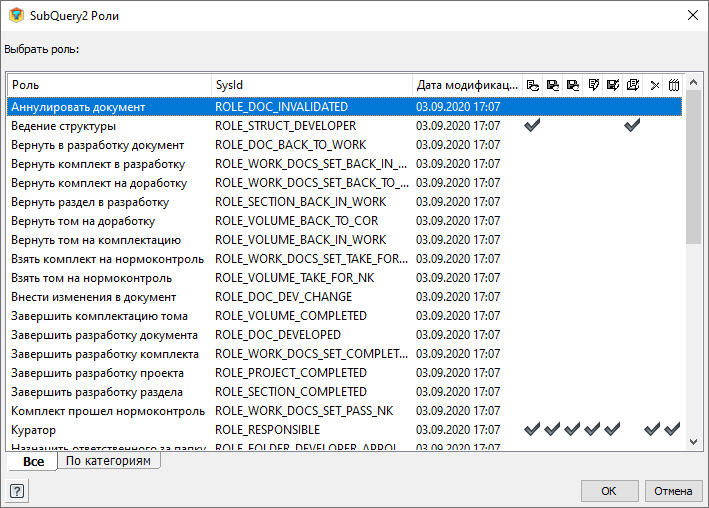Switch to the Все tab
This screenshot has height=508, width=709.
[33, 462]
